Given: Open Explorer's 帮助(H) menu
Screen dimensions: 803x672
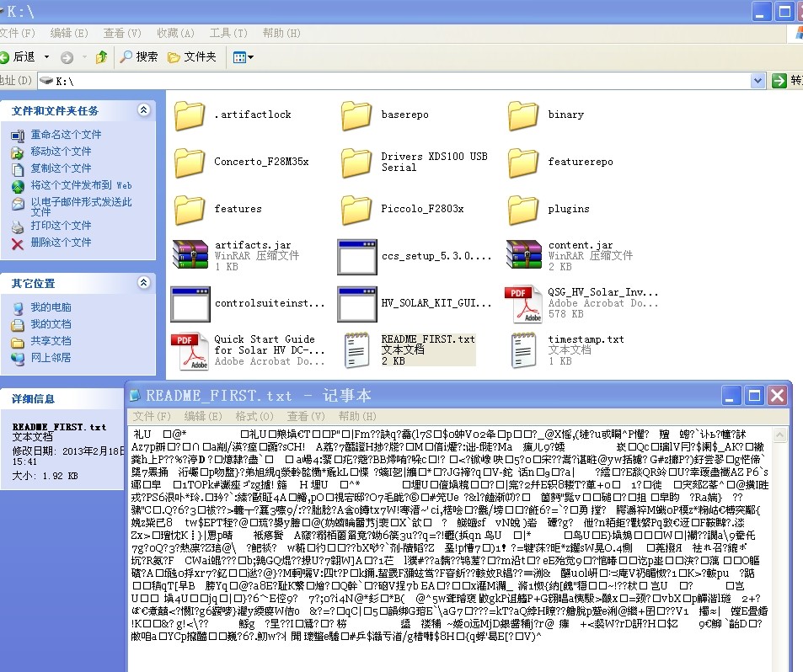Looking at the screenshot, I should pos(281,34).
